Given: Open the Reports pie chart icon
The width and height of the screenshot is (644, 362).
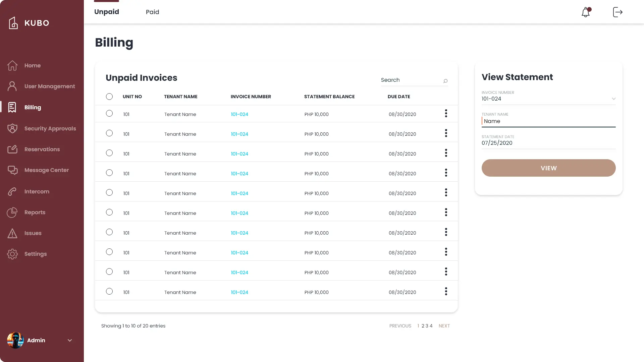Looking at the screenshot, I should click(x=12, y=212).
